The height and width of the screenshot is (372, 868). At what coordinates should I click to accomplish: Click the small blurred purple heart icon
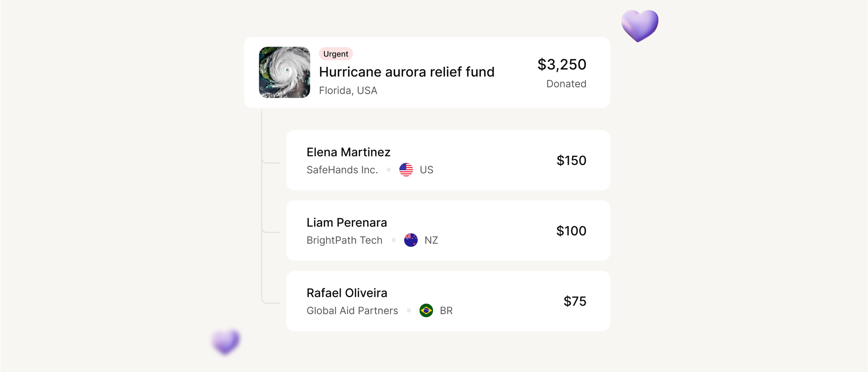click(226, 341)
